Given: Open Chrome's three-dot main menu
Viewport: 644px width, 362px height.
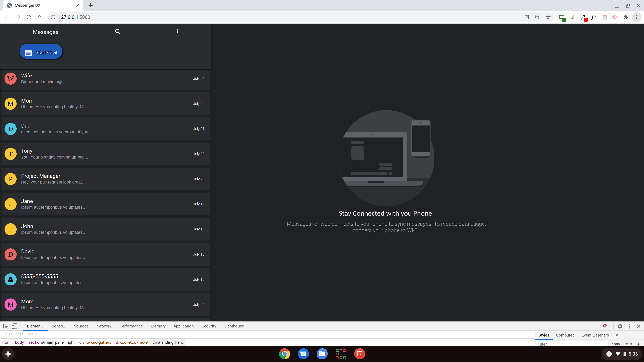Looking at the screenshot, I should pos(636,17).
